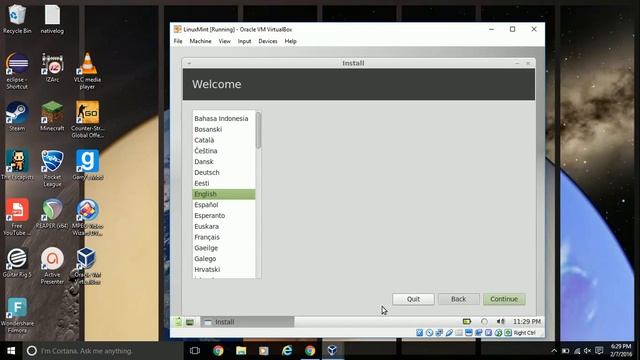Screen dimensions: 640x360
Task: Click the battery icon in Mint panel
Action: pyautogui.click(x=467, y=322)
